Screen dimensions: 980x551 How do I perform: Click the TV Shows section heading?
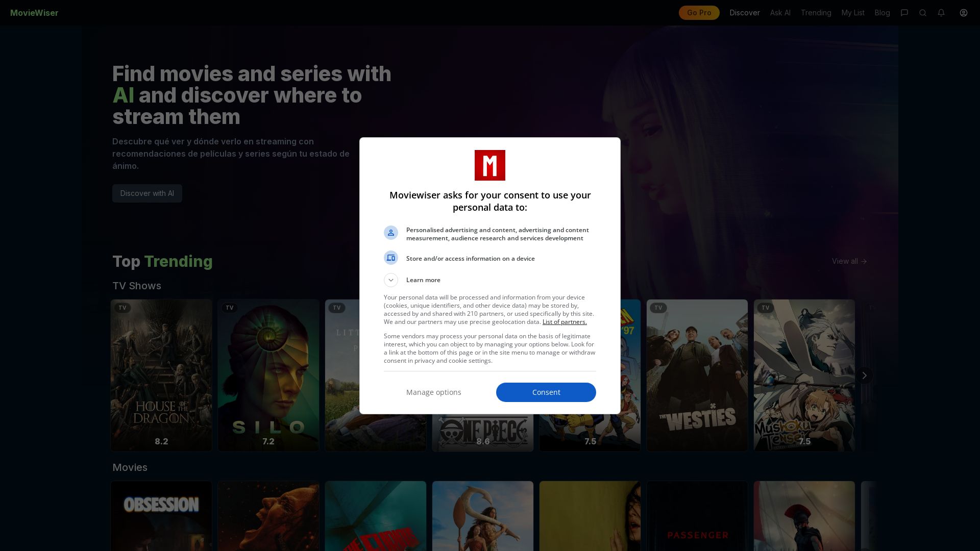(137, 286)
